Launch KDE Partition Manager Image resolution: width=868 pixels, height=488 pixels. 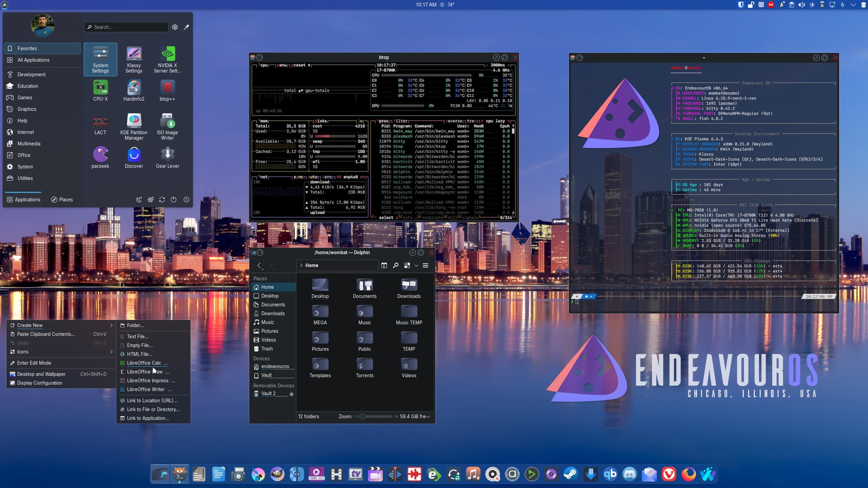click(134, 126)
